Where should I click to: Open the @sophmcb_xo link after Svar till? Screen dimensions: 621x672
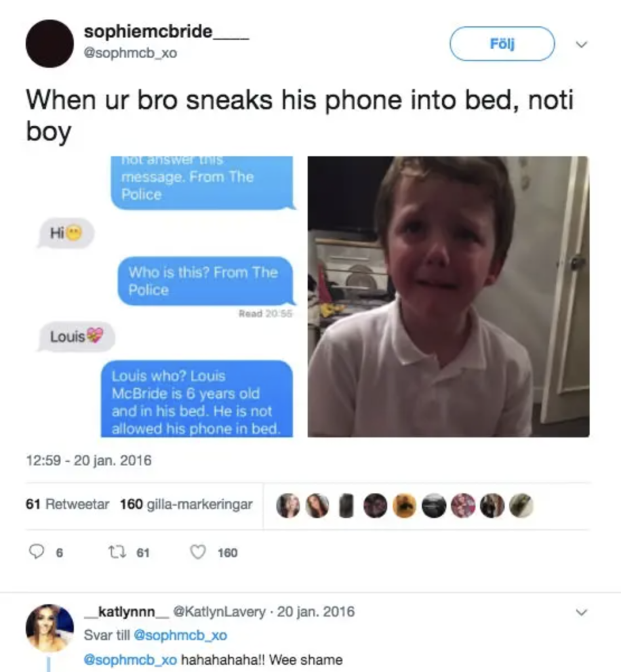click(181, 635)
